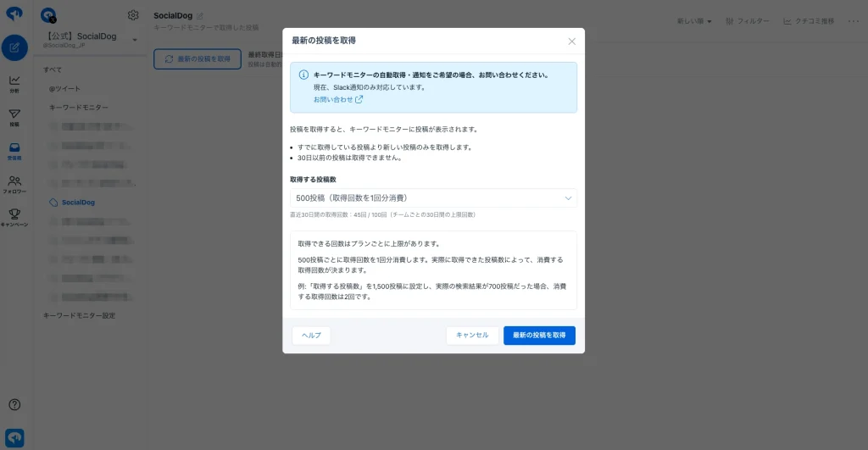Select SocialDog keyword monitor item

(78, 203)
